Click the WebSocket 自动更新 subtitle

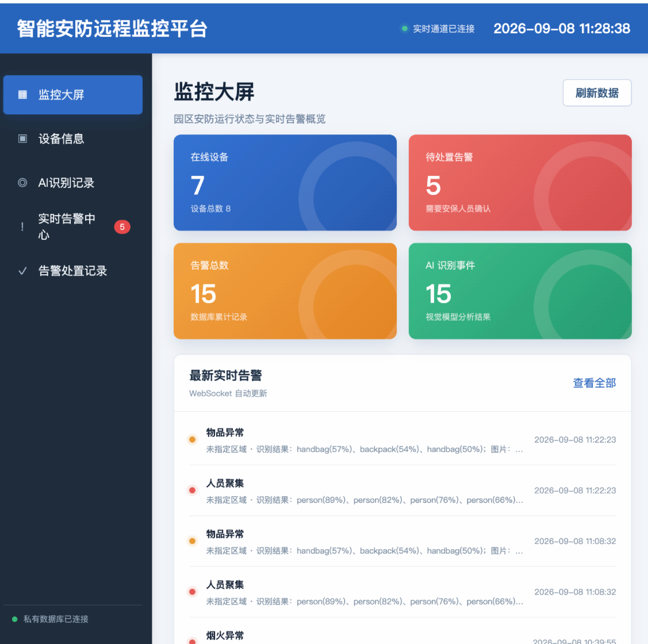click(228, 393)
